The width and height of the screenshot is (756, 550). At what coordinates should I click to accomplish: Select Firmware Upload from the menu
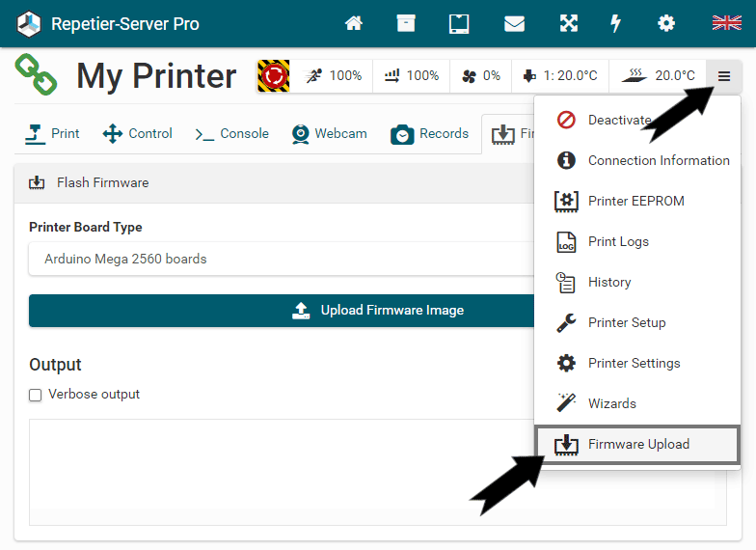point(637,444)
